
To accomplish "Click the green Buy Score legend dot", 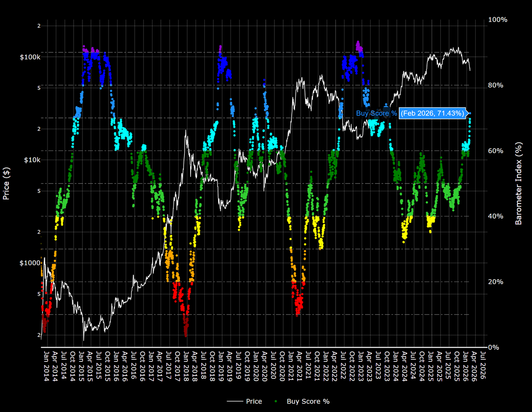I will (277, 401).
